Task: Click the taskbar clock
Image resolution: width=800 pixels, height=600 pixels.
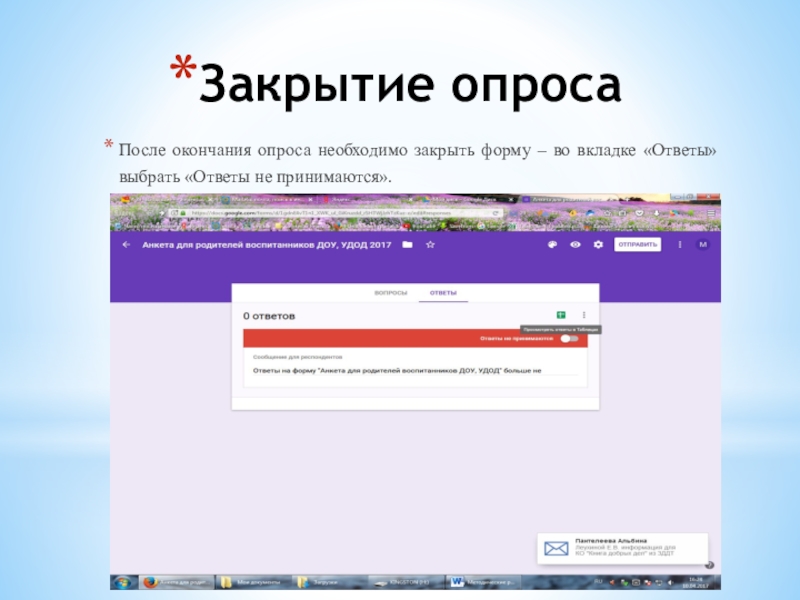Action: 695,582
